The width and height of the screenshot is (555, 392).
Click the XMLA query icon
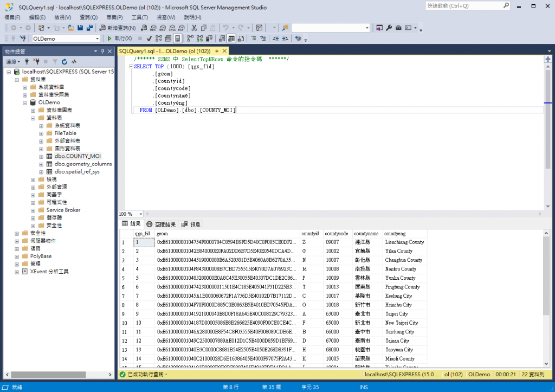click(172, 28)
